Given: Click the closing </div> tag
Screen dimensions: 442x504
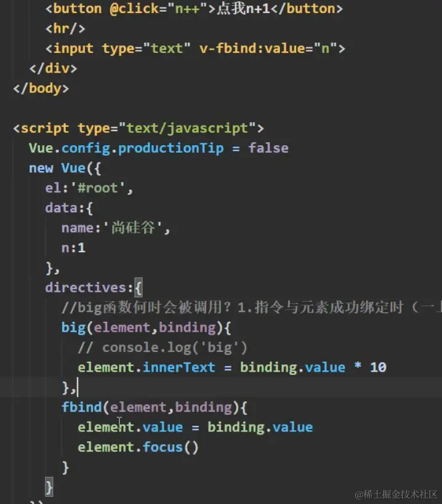Looking at the screenshot, I should tap(53, 68).
